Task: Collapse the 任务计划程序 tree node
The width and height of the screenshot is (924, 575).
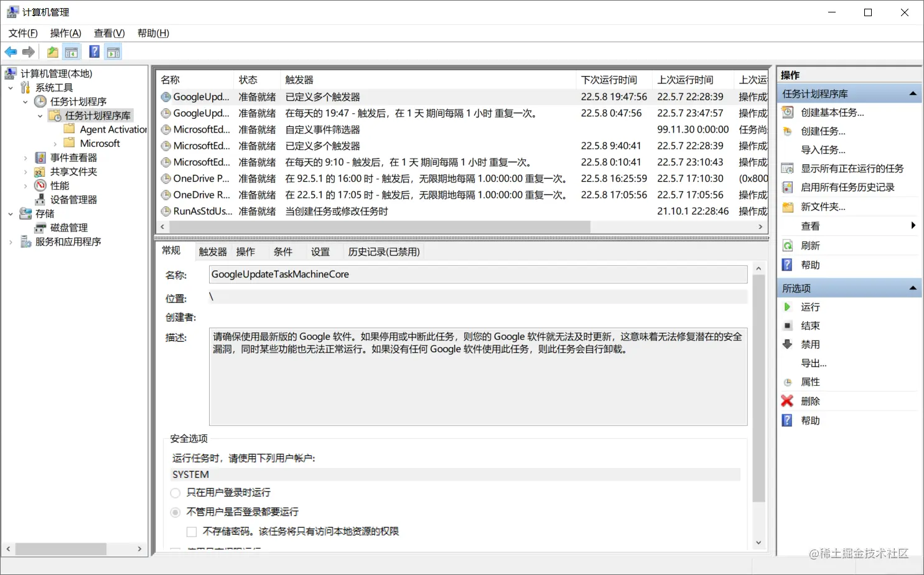Action: [26, 101]
